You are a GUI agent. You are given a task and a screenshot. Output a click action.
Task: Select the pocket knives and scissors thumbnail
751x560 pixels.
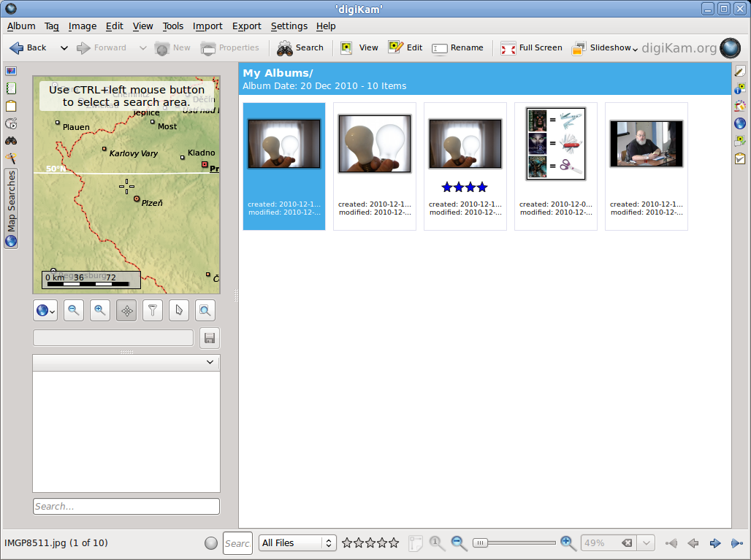coord(556,166)
